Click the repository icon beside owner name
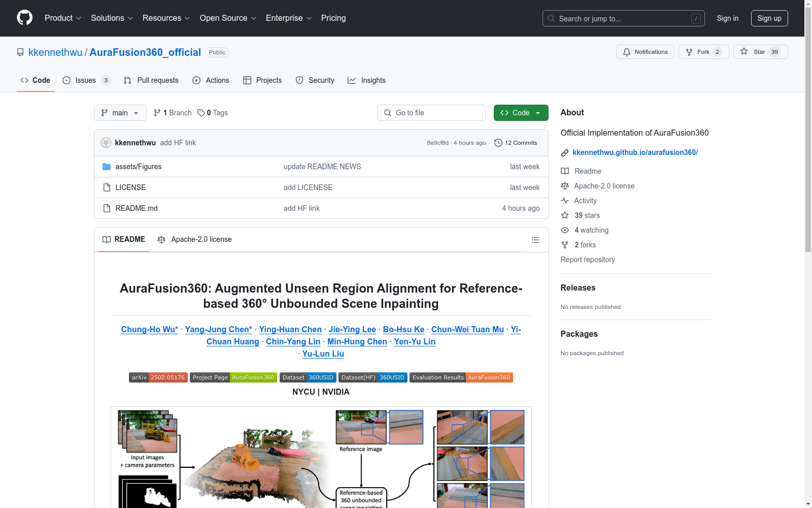This screenshot has height=508, width=812. tap(20, 52)
